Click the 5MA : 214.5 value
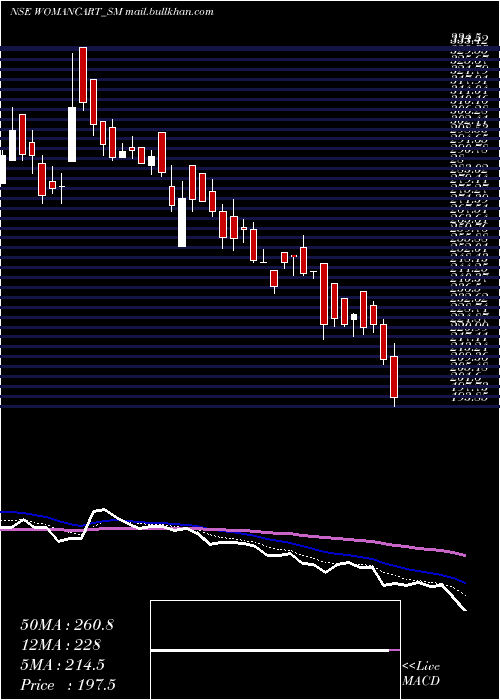 tap(62, 665)
